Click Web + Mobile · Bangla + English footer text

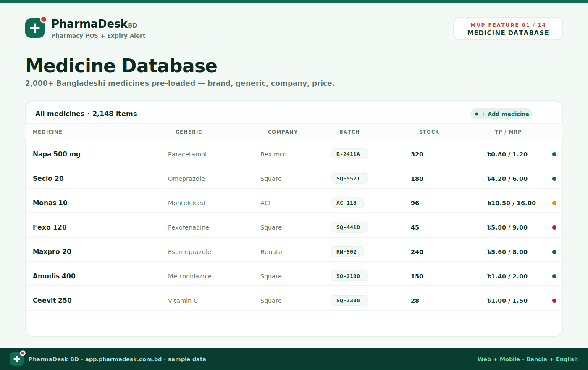(x=528, y=359)
